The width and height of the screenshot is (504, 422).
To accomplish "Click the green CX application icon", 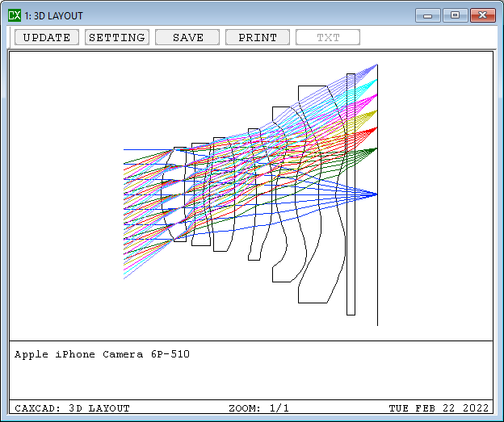I will click(x=15, y=15).
